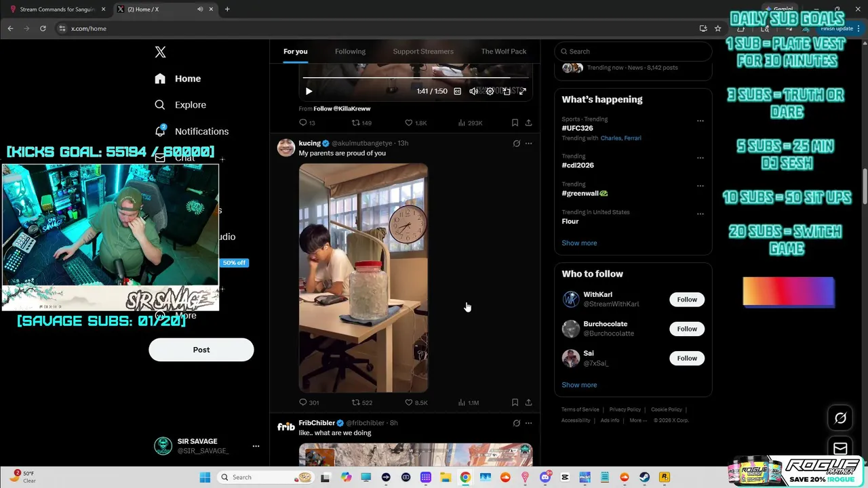Reload the browser page
This screenshot has height=488, width=868.
point(43,28)
